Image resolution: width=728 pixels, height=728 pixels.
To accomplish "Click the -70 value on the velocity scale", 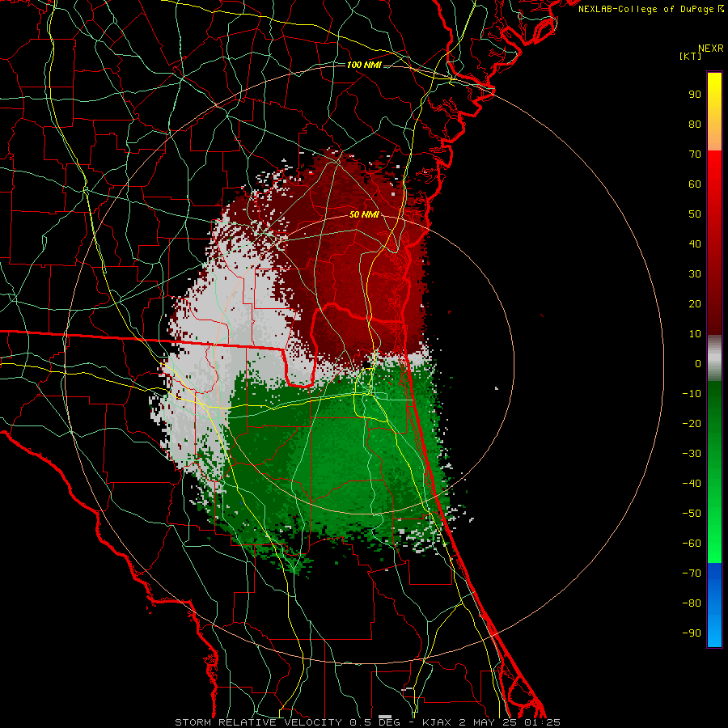I will pyautogui.click(x=692, y=574).
